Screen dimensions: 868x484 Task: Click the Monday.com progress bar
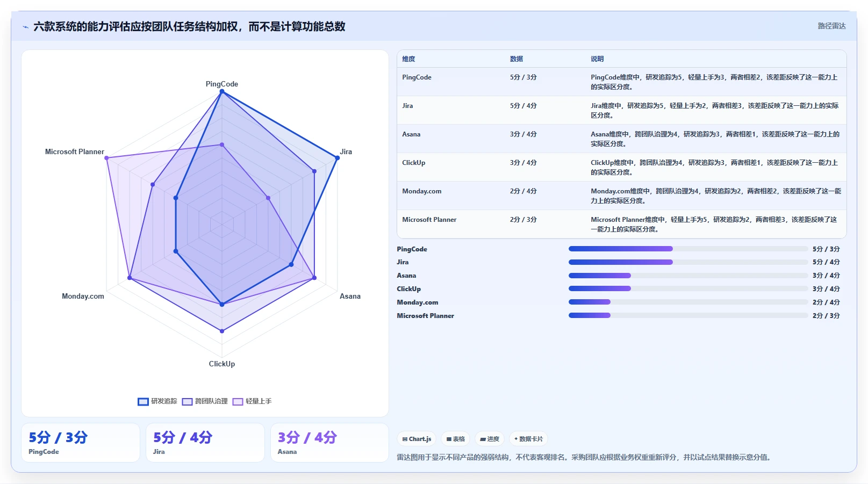click(688, 302)
